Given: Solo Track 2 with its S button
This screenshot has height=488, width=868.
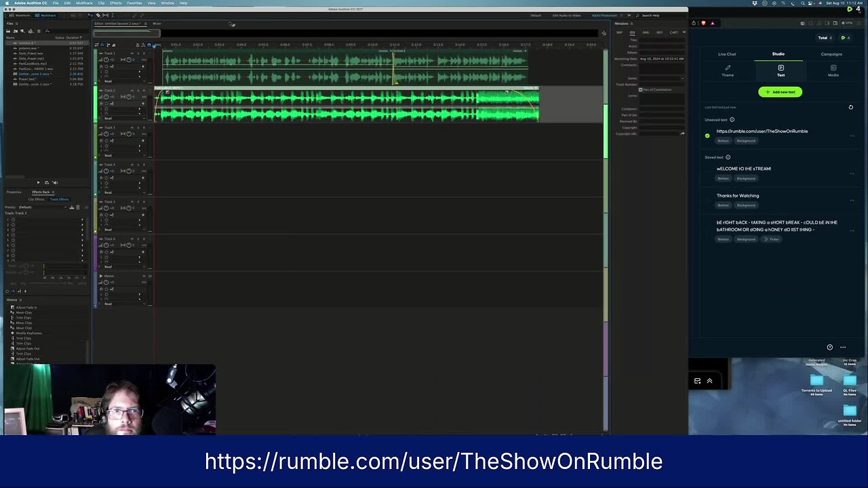Looking at the screenshot, I should (138, 90).
